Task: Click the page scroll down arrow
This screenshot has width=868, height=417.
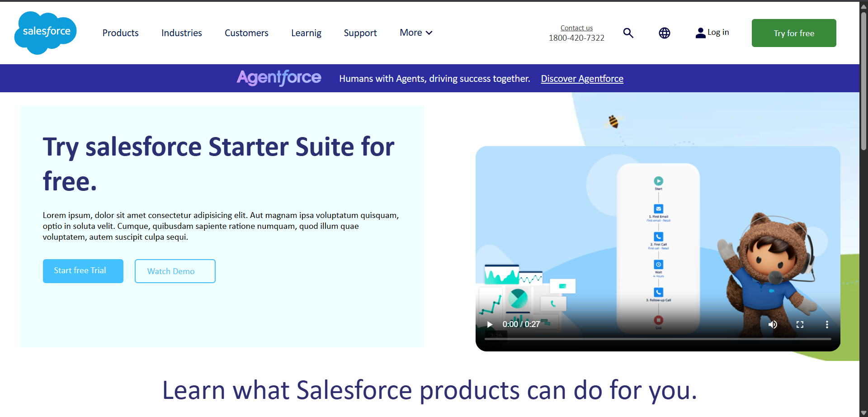Action: pos(863,412)
